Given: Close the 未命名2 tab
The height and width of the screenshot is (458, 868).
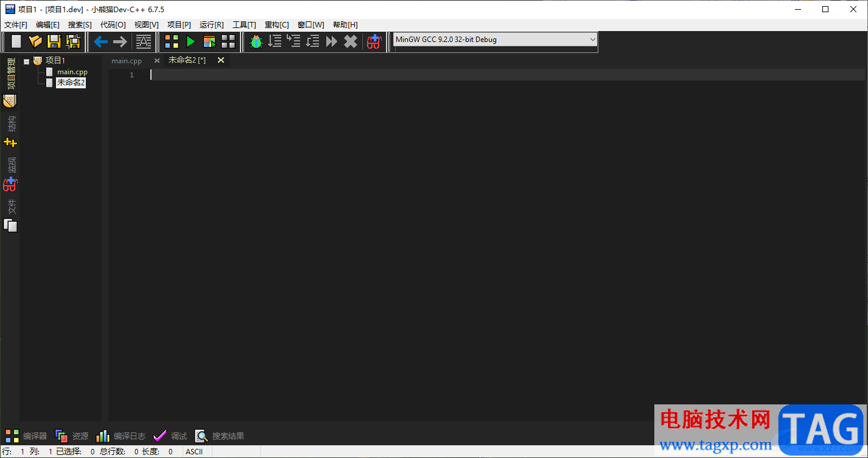Looking at the screenshot, I should coord(221,60).
